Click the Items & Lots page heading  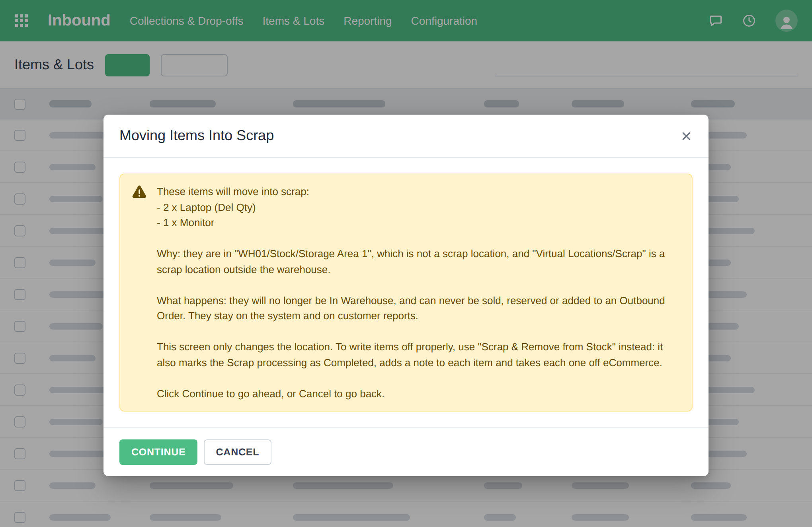point(54,64)
